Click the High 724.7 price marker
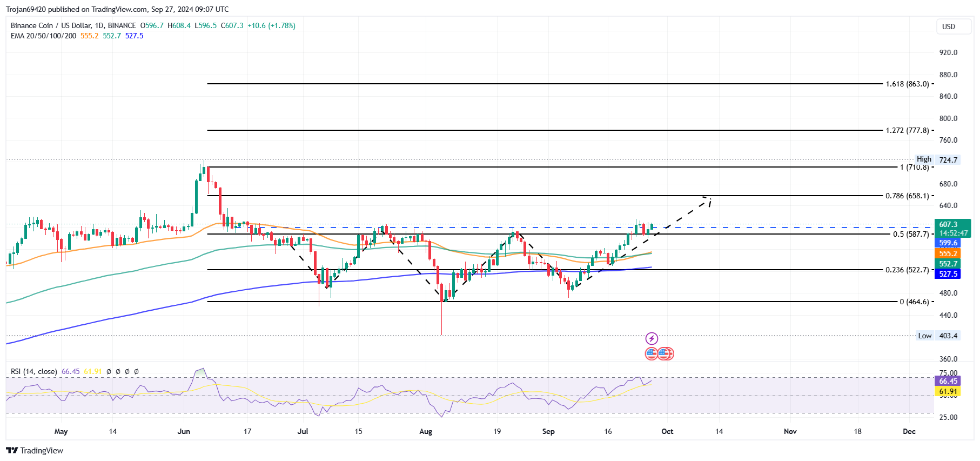 (x=937, y=159)
